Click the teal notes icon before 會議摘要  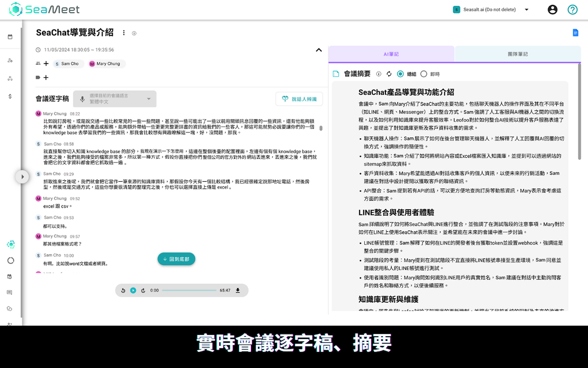coord(336,74)
